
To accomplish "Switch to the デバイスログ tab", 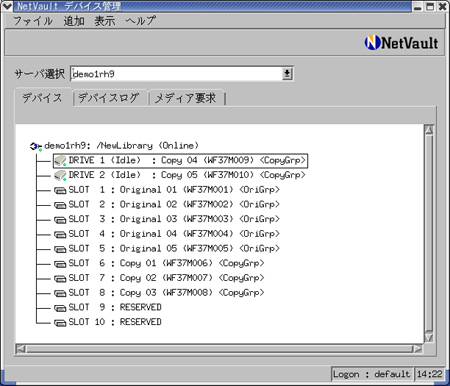I will [109, 98].
